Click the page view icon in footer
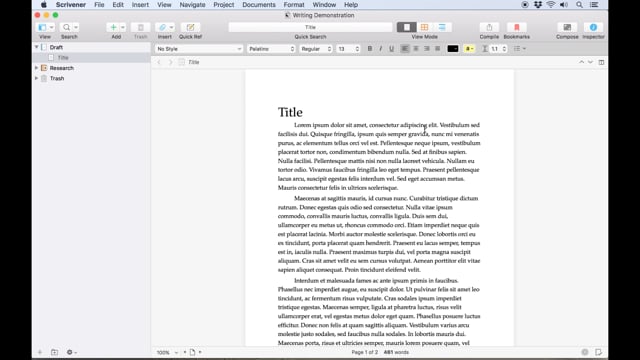The width and height of the screenshot is (640, 360). point(192,352)
